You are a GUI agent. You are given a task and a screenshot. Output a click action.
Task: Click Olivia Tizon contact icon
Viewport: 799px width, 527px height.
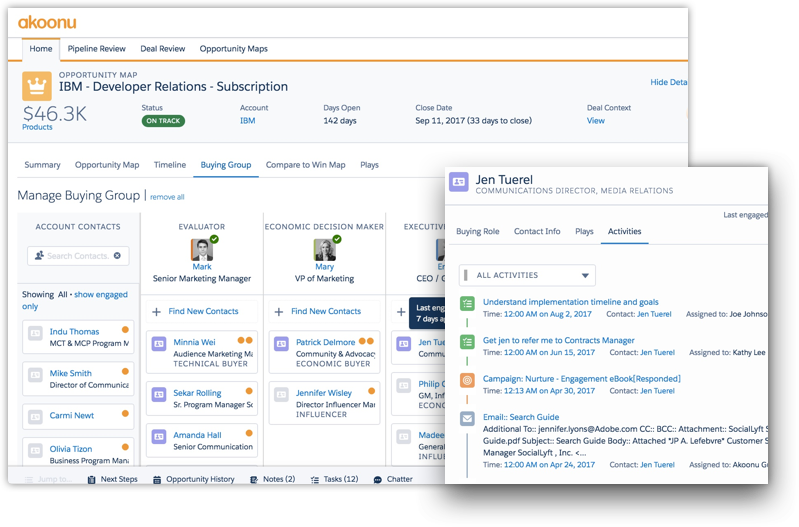35,451
